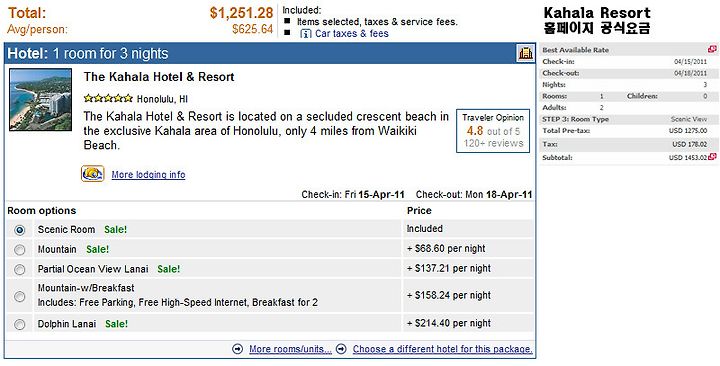Select the Mountain room radio button
720x366 pixels.
(x=19, y=250)
